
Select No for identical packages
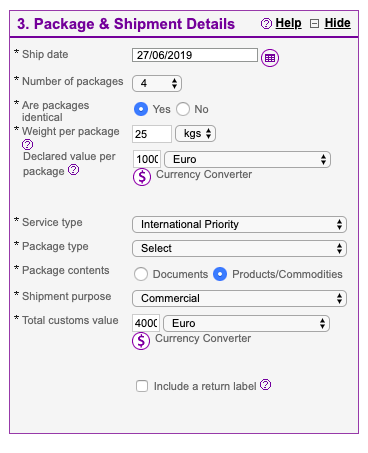pyautogui.click(x=183, y=109)
